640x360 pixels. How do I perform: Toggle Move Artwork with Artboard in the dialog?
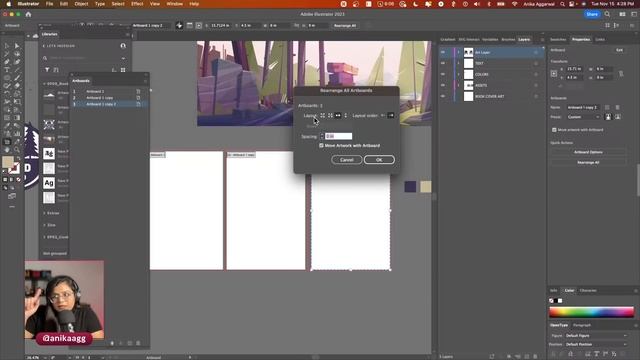click(321, 146)
